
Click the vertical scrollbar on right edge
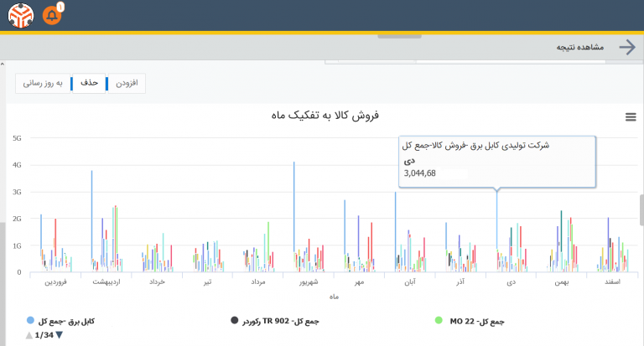click(641, 210)
